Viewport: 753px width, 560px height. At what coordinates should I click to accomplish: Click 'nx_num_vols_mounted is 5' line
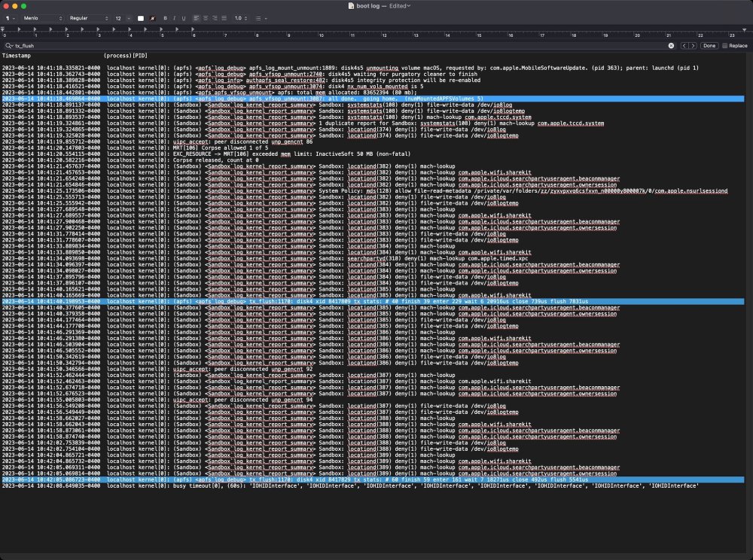[213, 87]
